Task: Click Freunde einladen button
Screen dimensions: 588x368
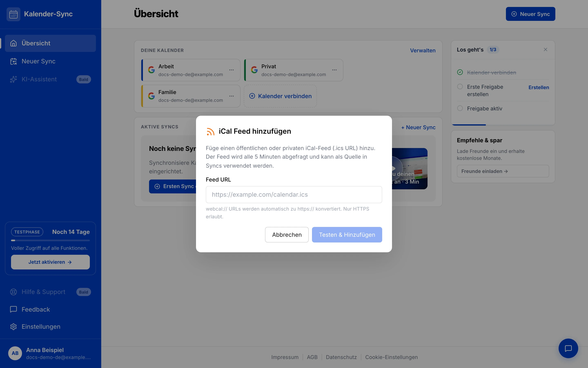Action: [503, 171]
